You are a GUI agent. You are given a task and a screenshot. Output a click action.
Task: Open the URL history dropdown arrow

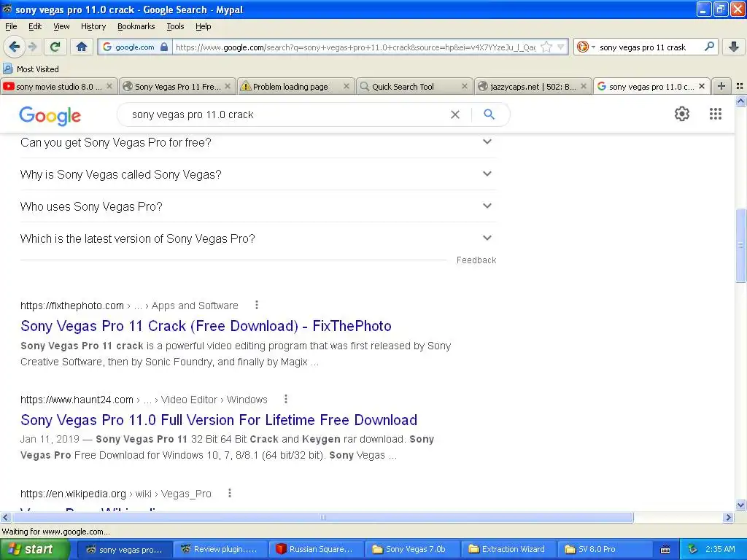561,47
